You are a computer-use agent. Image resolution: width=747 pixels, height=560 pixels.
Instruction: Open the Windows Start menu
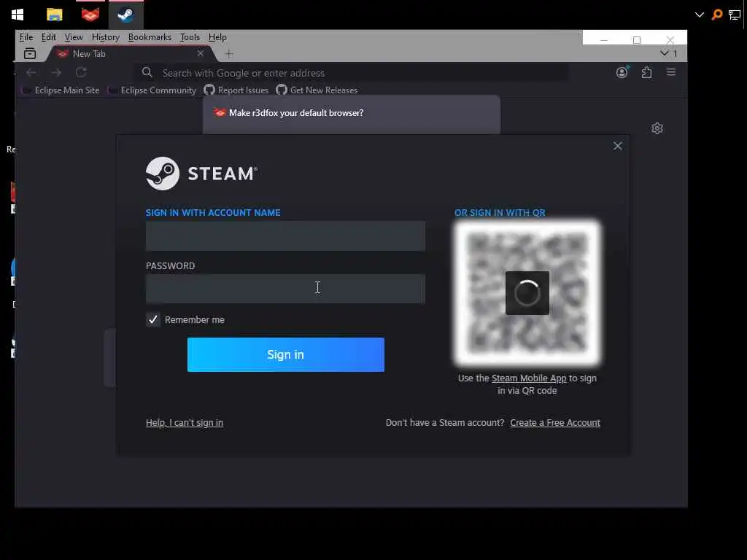coord(18,15)
